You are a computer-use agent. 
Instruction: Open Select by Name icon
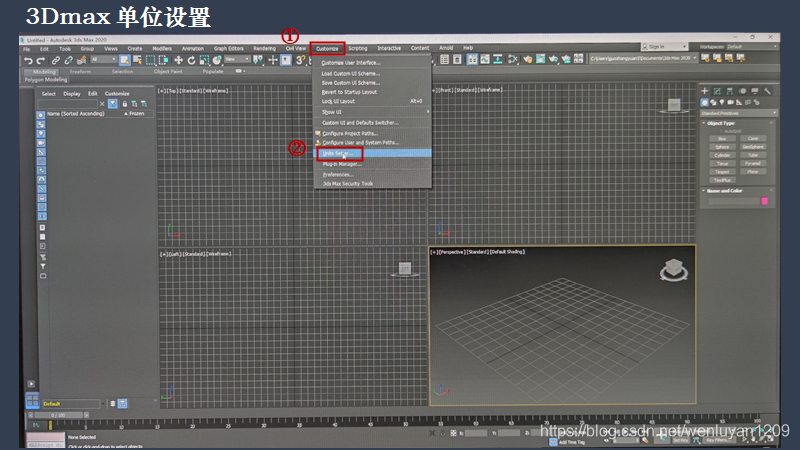[x=137, y=60]
